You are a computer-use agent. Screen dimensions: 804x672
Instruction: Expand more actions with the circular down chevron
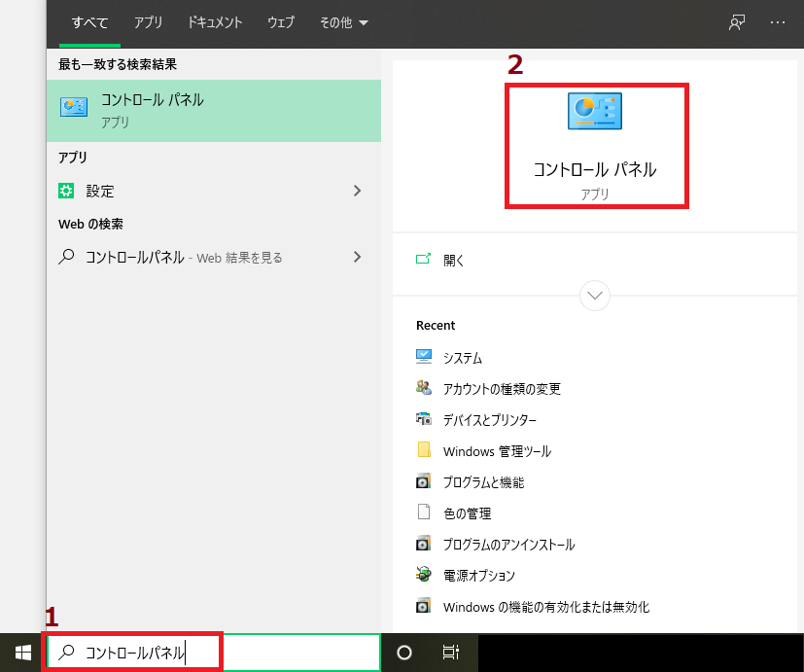(x=595, y=296)
